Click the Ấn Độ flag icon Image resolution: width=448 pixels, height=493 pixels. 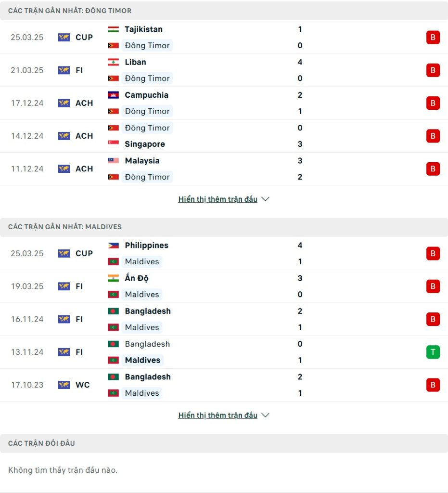point(113,278)
